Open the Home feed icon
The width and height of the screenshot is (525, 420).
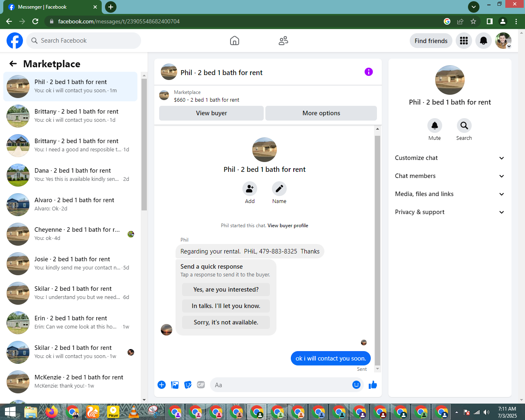click(x=235, y=41)
